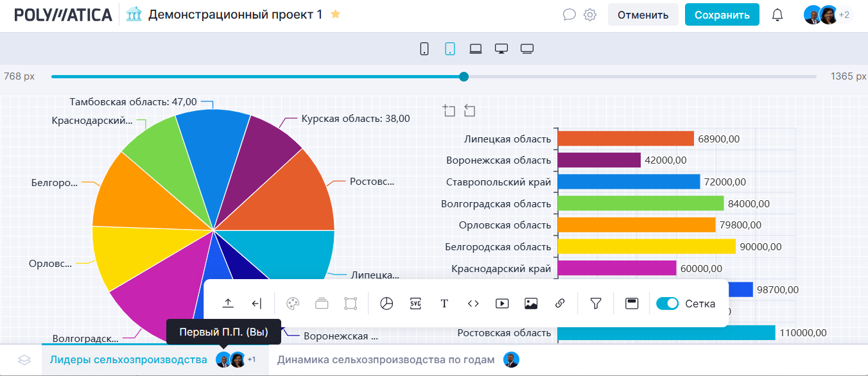
Task: Insert an image widget from the toolbar
Action: 531,303
